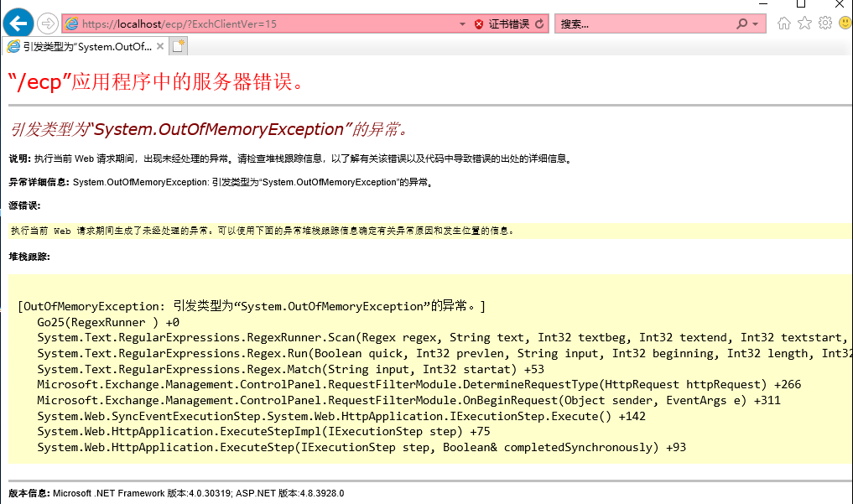Click the 证书错误 certificate warning label

click(x=508, y=24)
